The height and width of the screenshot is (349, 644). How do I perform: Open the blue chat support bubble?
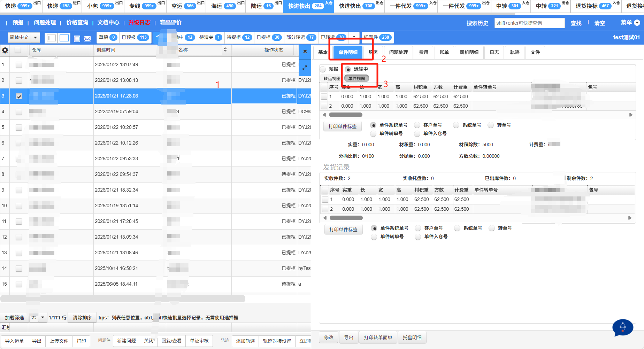point(623,327)
